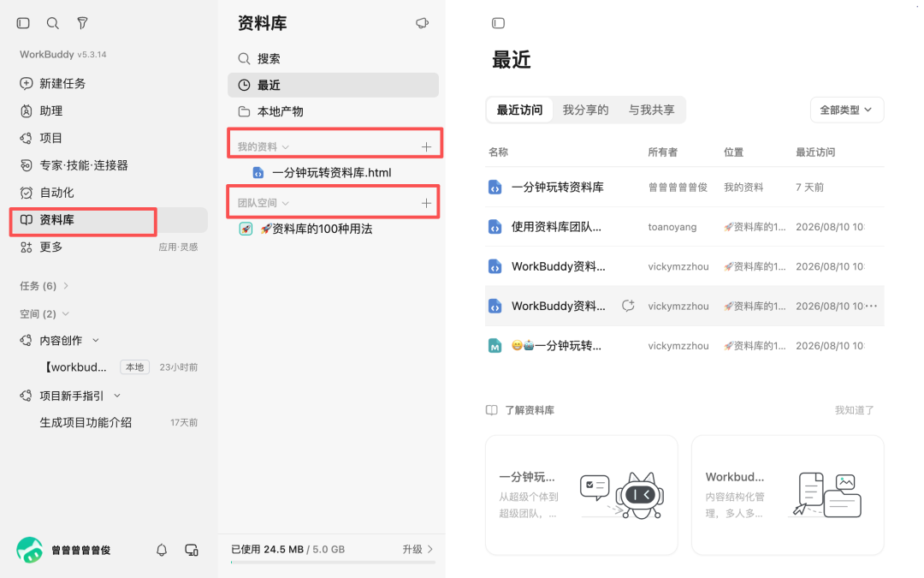This screenshot has width=924, height=578.
Task: Select 最近 in the library panel
Action: coord(333,85)
